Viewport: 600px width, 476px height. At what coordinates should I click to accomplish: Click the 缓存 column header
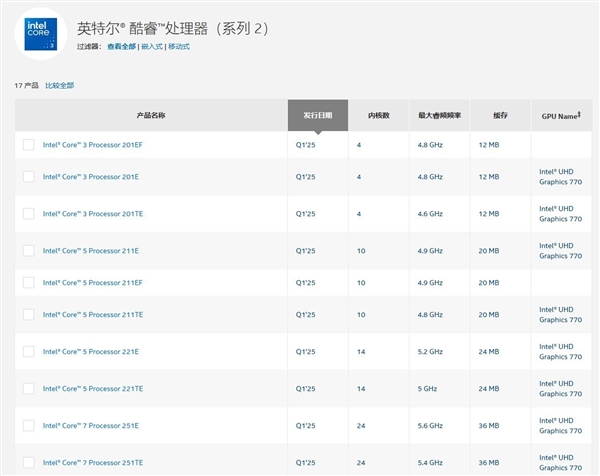click(x=499, y=115)
